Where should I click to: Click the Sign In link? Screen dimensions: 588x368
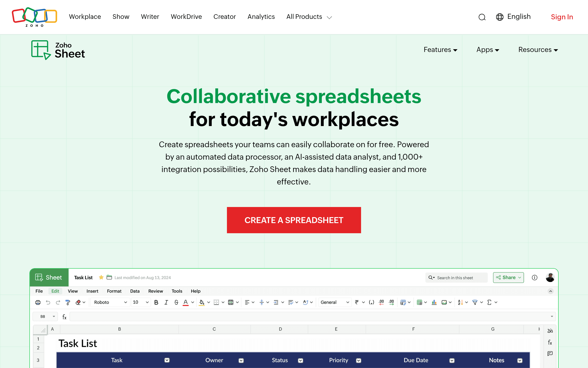[562, 17]
